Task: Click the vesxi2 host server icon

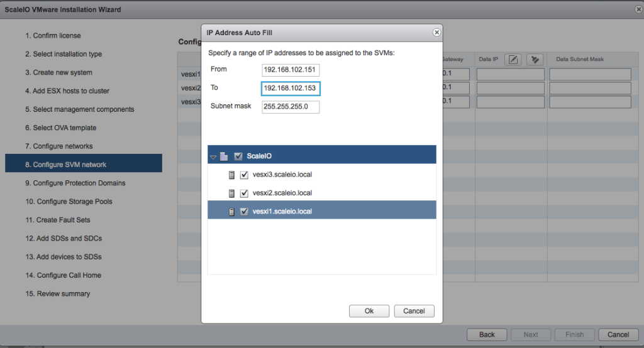Action: [x=231, y=193]
